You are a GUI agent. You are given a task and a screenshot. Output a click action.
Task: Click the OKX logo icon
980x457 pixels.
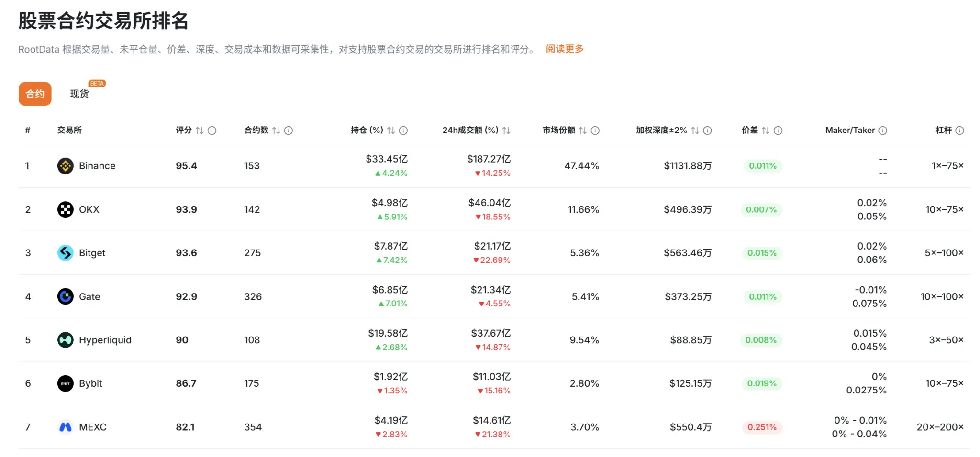(x=66, y=209)
